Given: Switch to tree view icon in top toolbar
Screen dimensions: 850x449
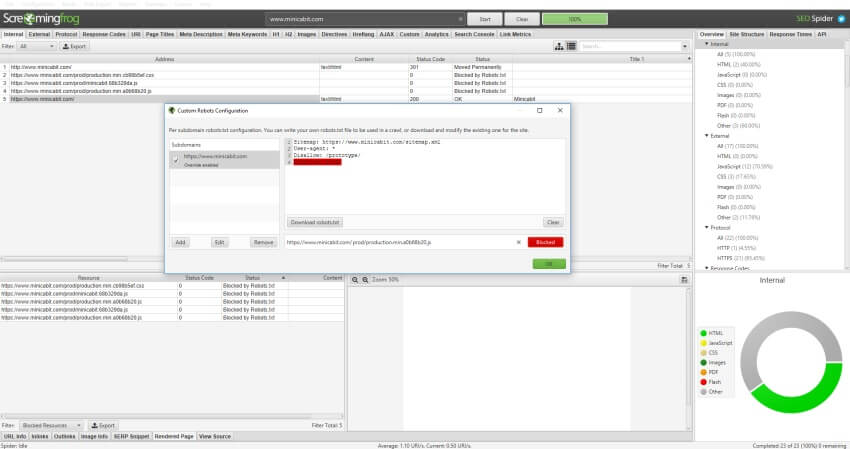Looking at the screenshot, I should tap(559, 47).
